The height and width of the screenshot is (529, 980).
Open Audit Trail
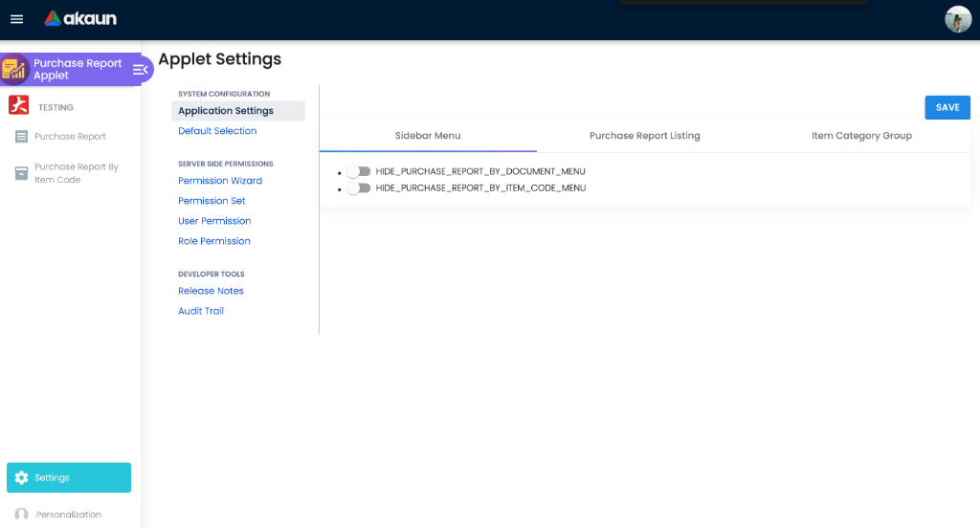pos(201,310)
